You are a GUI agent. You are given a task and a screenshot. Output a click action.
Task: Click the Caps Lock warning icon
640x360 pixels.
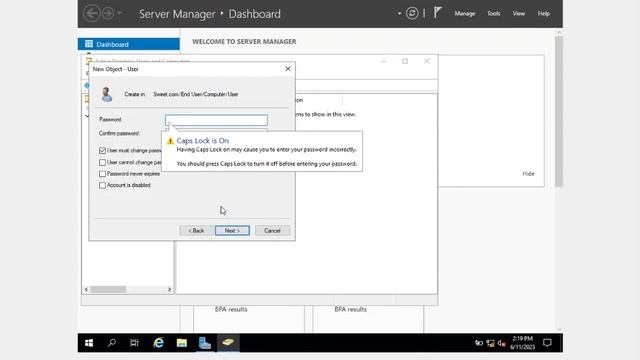(x=170, y=141)
